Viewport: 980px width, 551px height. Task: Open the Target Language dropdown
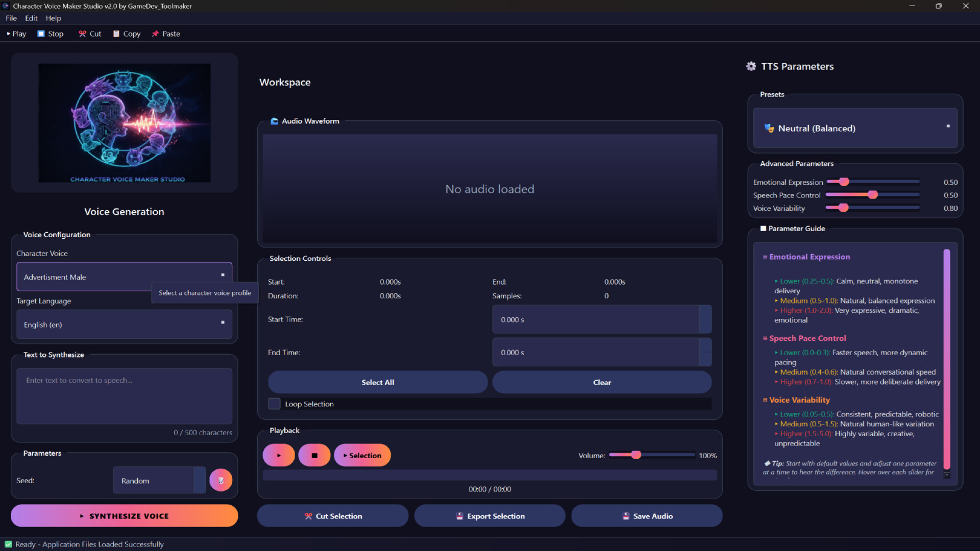tap(124, 324)
